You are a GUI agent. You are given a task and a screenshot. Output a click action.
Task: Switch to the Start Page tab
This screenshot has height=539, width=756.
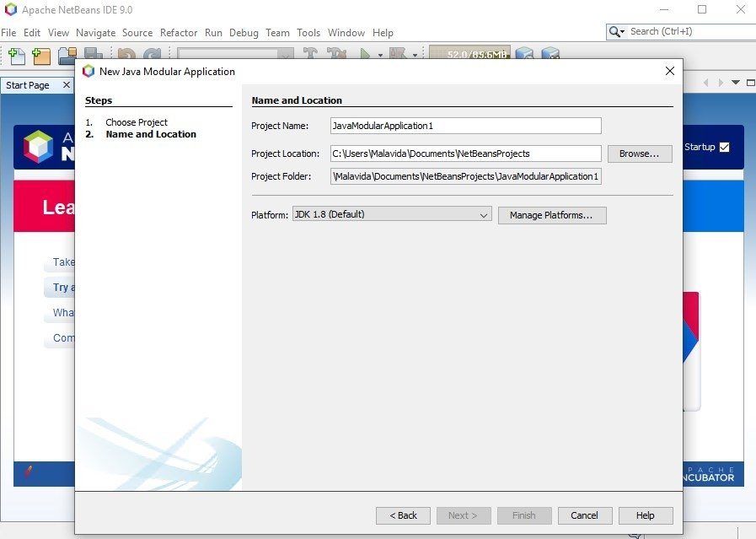(28, 85)
